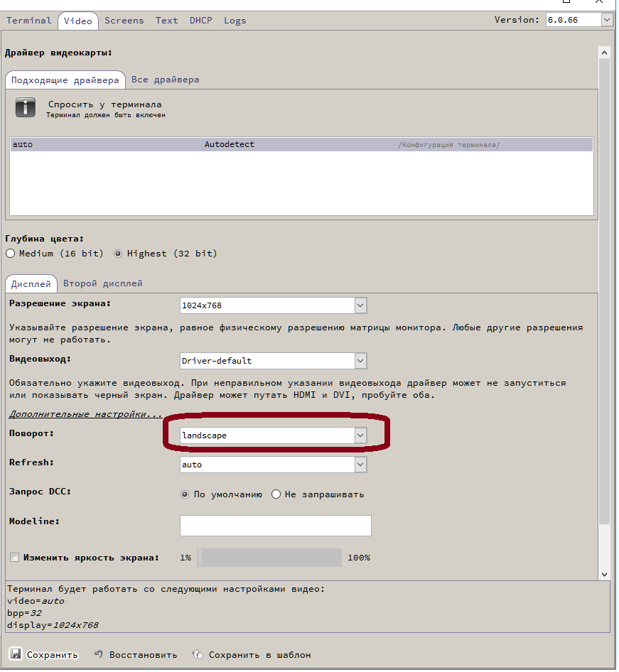Viewport: 619px width, 672px height.
Task: Click the screen brightness slider
Action: click(269, 558)
